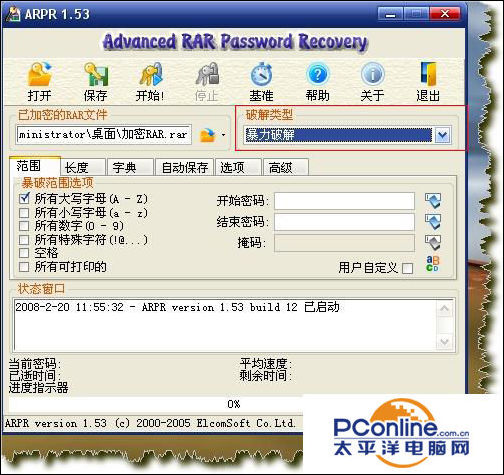This screenshot has height=475, width=504.
Task: Click the 已逝时间 label
Action: (x=34, y=376)
